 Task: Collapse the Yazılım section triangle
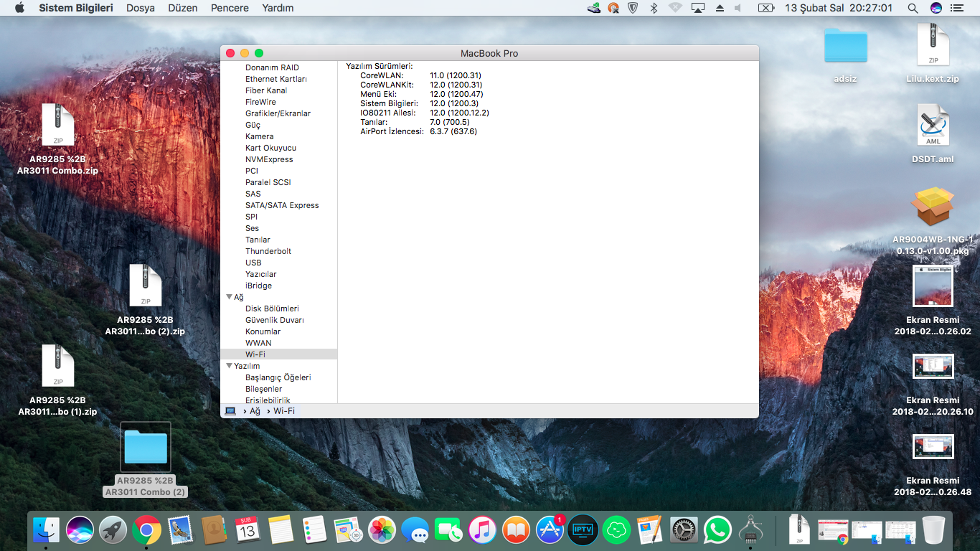click(230, 366)
